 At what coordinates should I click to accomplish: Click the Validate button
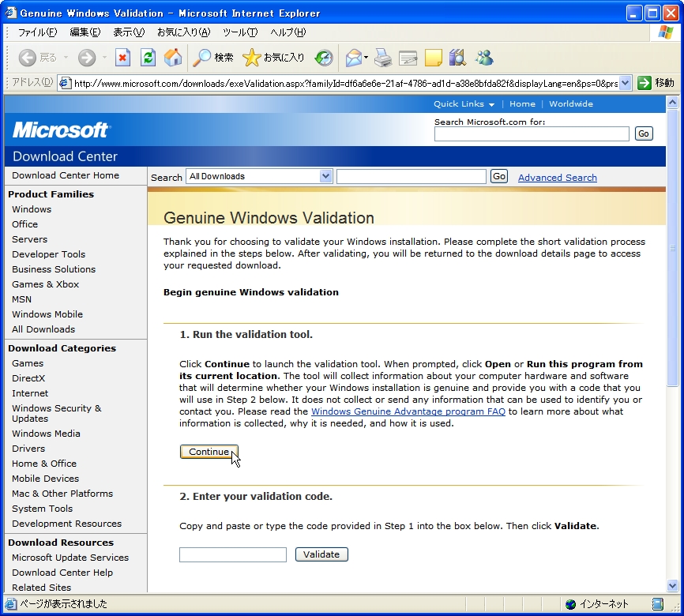click(x=321, y=554)
